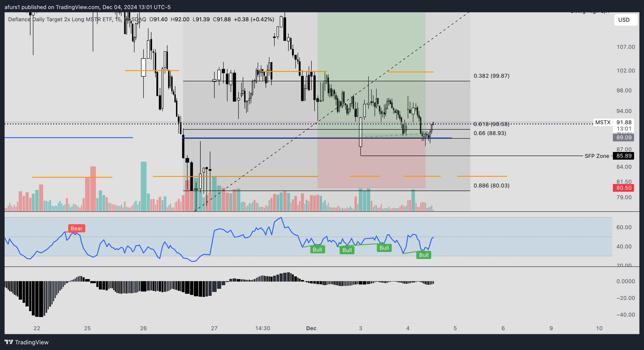The height and width of the screenshot is (350, 644).
Task: Click the -20.00 histogram axis value
Action: [x=626, y=298]
